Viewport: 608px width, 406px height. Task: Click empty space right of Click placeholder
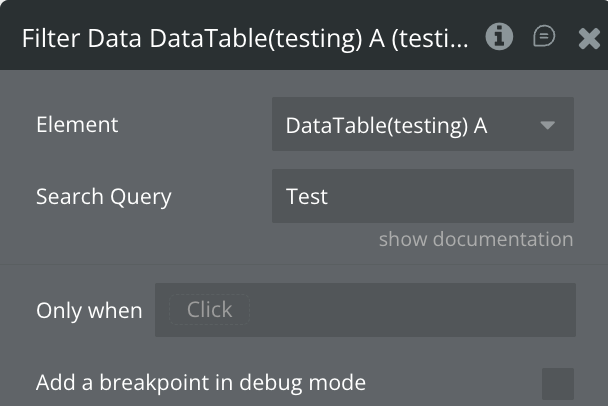point(420,310)
